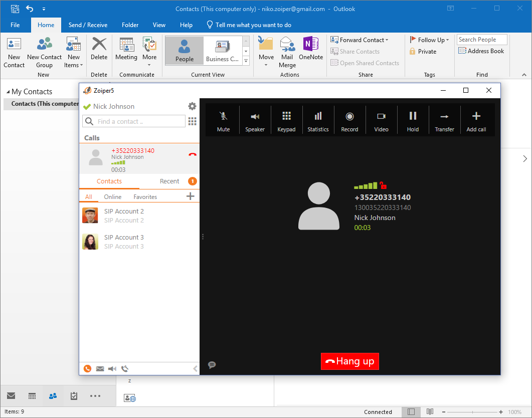The height and width of the screenshot is (418, 532).
Task: Start recording the call
Action: coord(349,121)
